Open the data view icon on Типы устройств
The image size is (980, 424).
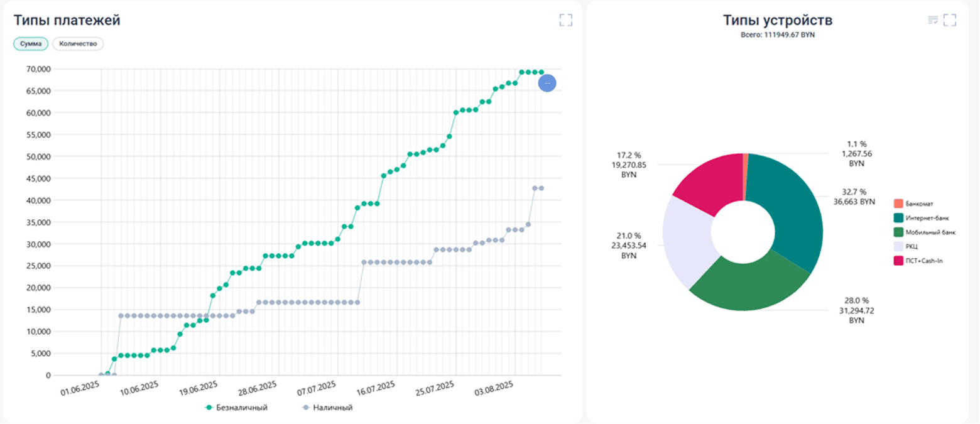pos(933,20)
